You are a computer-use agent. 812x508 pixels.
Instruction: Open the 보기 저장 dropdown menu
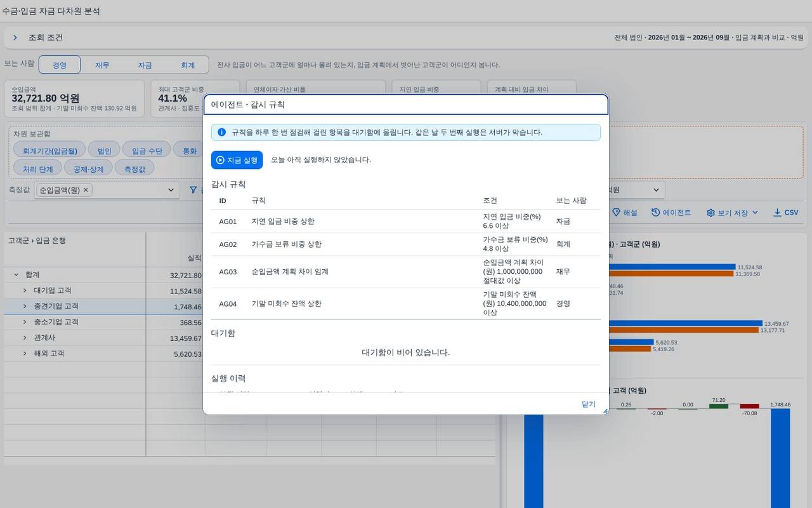pyautogui.click(x=733, y=213)
